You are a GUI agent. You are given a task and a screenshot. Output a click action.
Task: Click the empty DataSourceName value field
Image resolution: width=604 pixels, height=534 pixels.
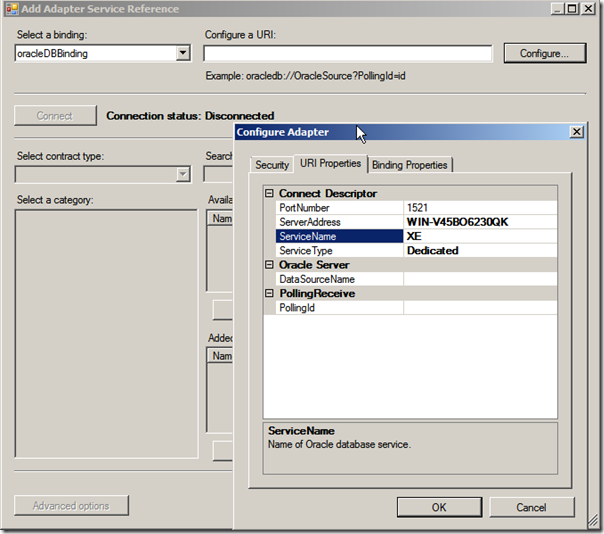tap(480, 279)
